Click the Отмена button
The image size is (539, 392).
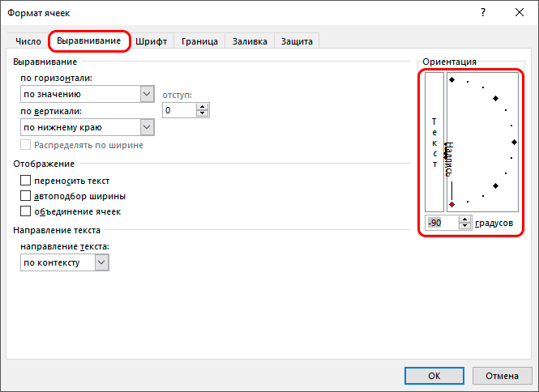pos(502,376)
